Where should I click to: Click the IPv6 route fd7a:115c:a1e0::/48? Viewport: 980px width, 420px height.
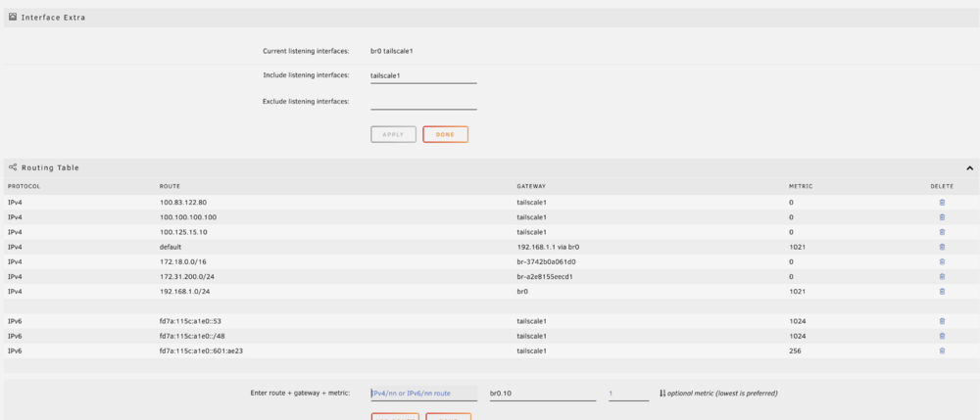(x=193, y=336)
